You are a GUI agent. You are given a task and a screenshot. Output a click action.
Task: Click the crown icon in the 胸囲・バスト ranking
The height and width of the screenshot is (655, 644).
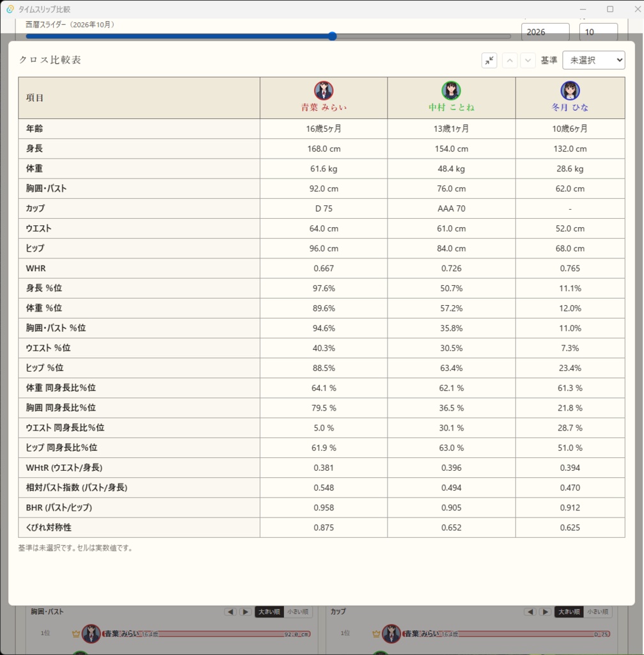[x=75, y=634]
